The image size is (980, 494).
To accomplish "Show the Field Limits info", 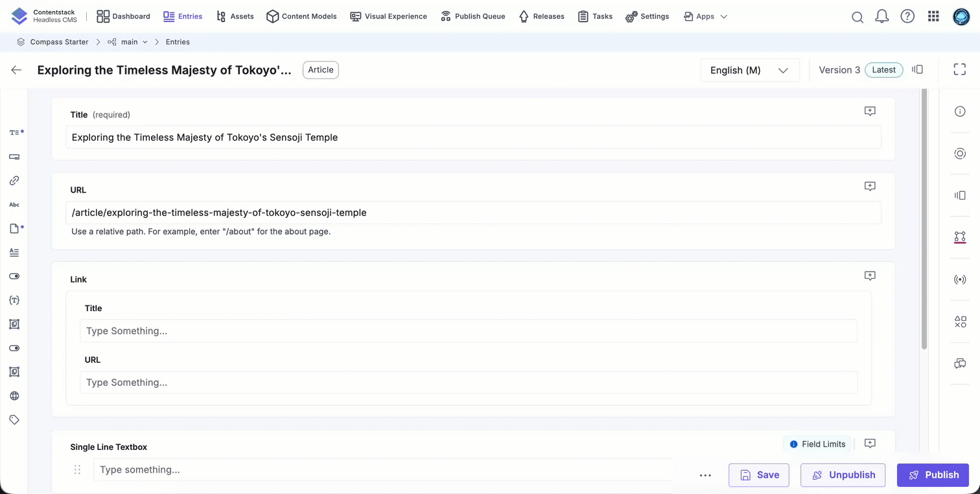I will (817, 444).
